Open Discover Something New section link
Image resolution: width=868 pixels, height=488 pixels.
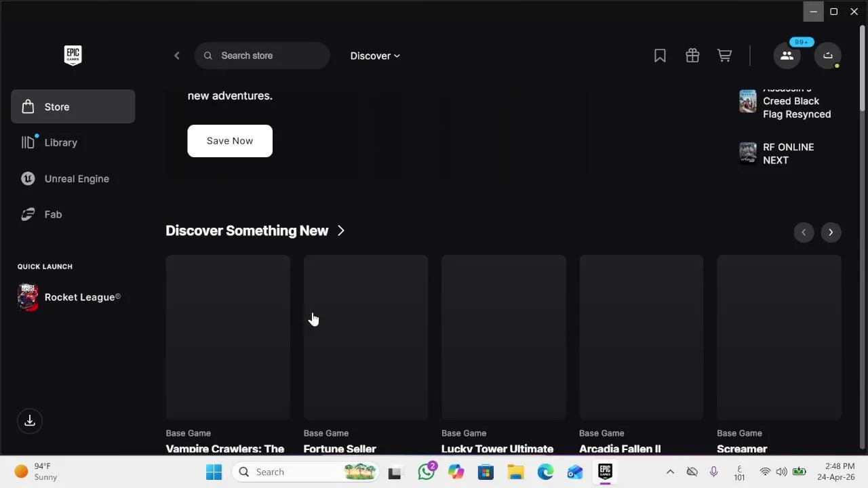[255, 230]
